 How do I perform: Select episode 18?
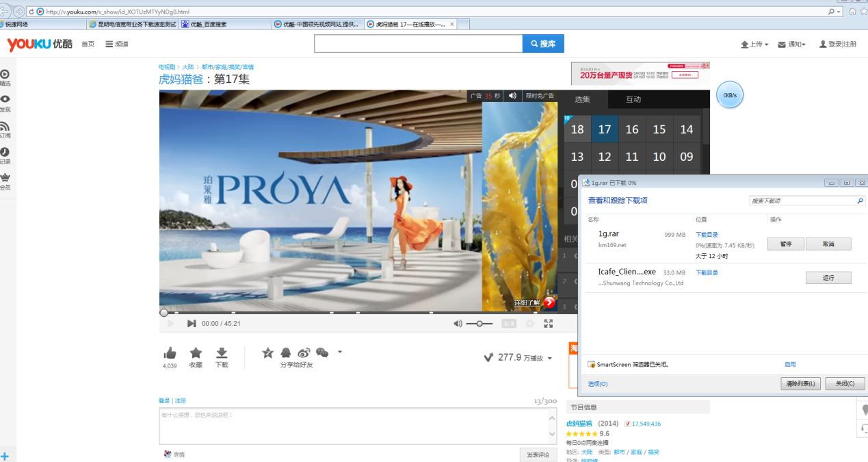[x=577, y=129]
